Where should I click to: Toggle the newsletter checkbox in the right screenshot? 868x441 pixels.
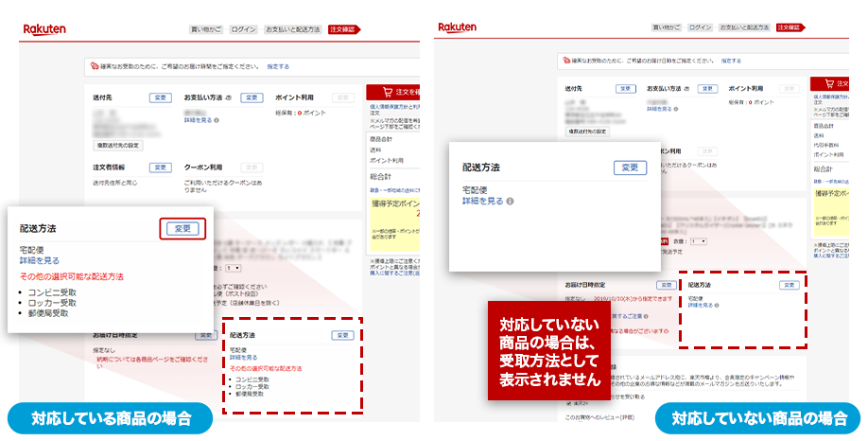[x=568, y=403]
